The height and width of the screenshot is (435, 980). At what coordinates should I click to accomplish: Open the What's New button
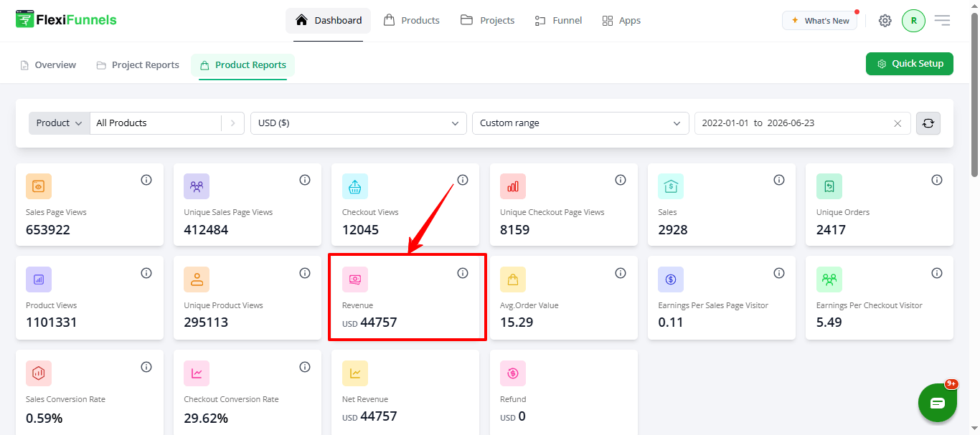pyautogui.click(x=819, y=21)
